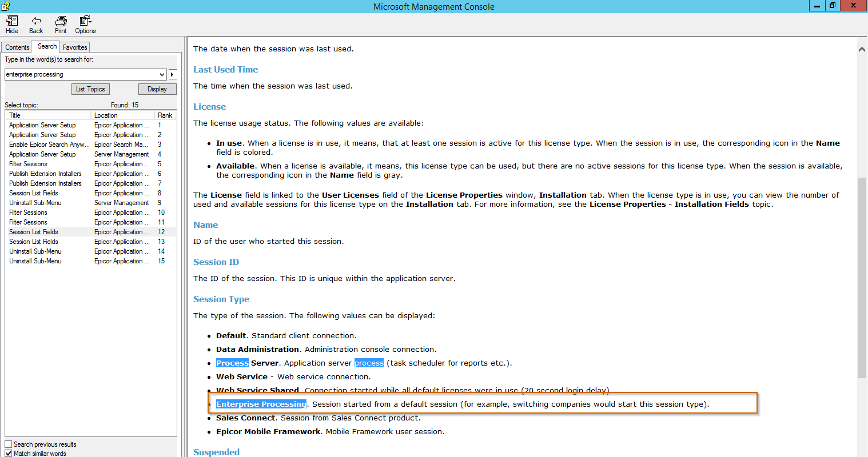Select Uninstall Sub-Menu rank 9 result
The image size is (868, 457).
click(91, 203)
